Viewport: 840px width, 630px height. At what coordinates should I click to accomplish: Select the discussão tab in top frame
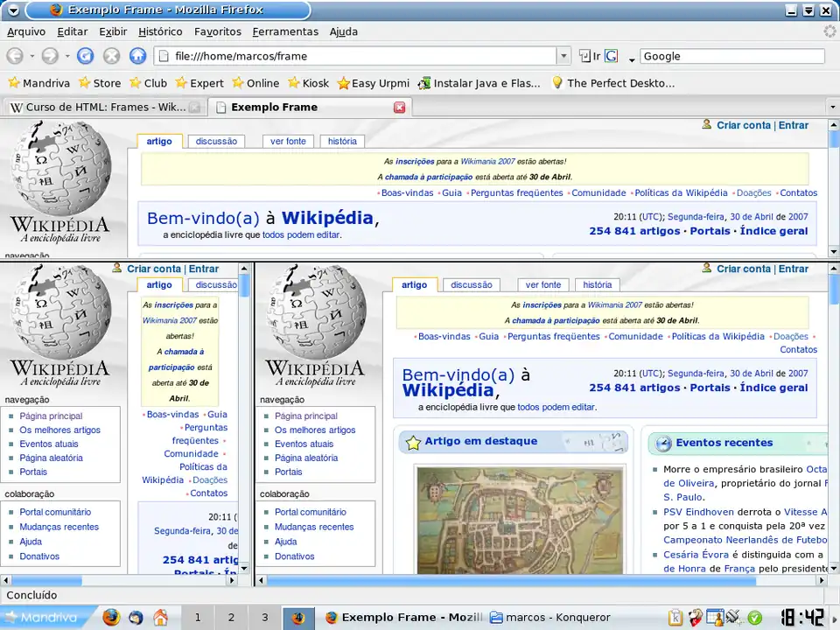216,141
